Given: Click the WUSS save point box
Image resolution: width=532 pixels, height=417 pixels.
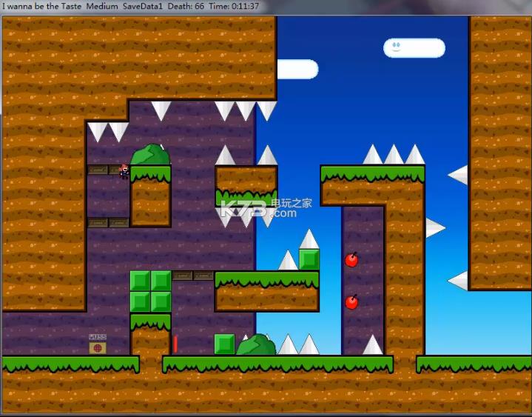Looking at the screenshot, I should (98, 346).
